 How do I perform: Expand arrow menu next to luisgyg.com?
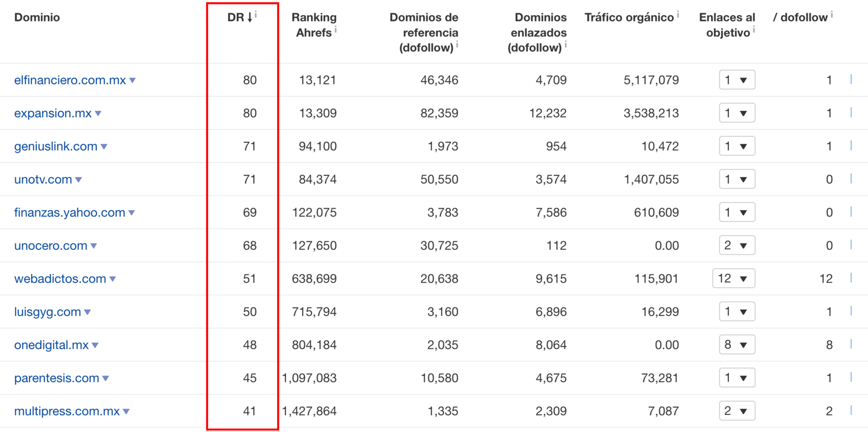(x=88, y=312)
